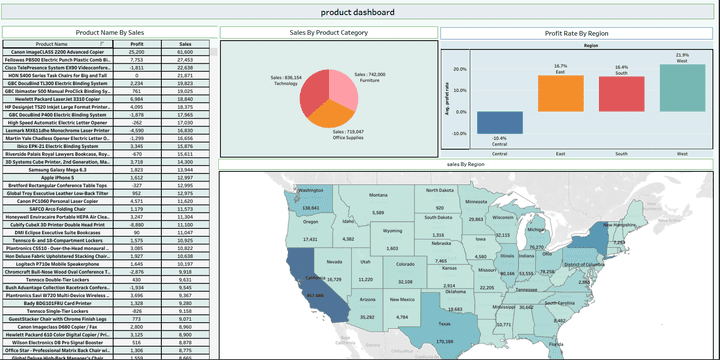Click the -10.4% Central bar label
Image resolution: width=720 pixels, height=360 pixels.
point(500,141)
